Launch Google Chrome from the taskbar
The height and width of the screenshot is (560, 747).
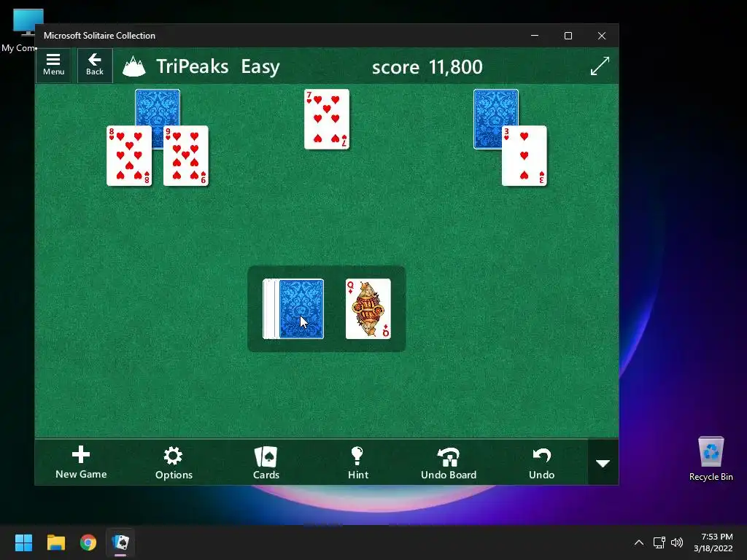(x=88, y=542)
